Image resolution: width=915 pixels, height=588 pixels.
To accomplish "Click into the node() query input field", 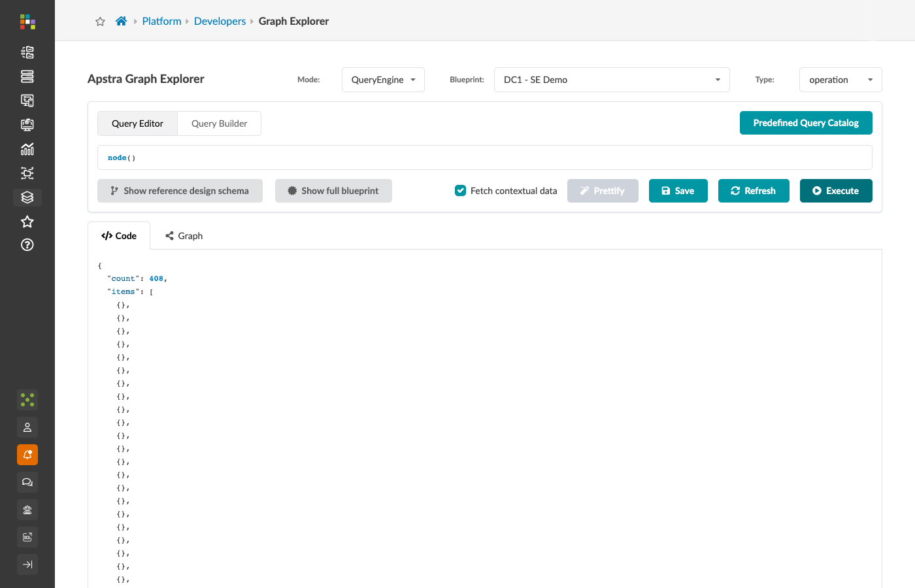I will point(485,157).
